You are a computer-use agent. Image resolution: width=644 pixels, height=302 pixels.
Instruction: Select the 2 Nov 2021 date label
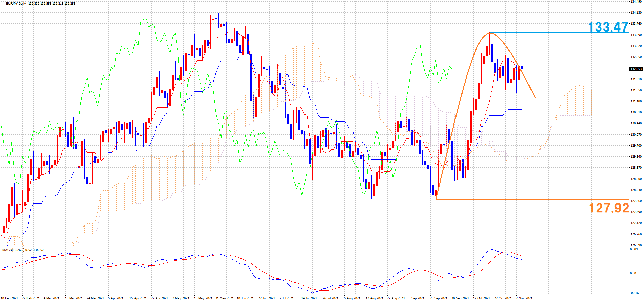coord(524,298)
